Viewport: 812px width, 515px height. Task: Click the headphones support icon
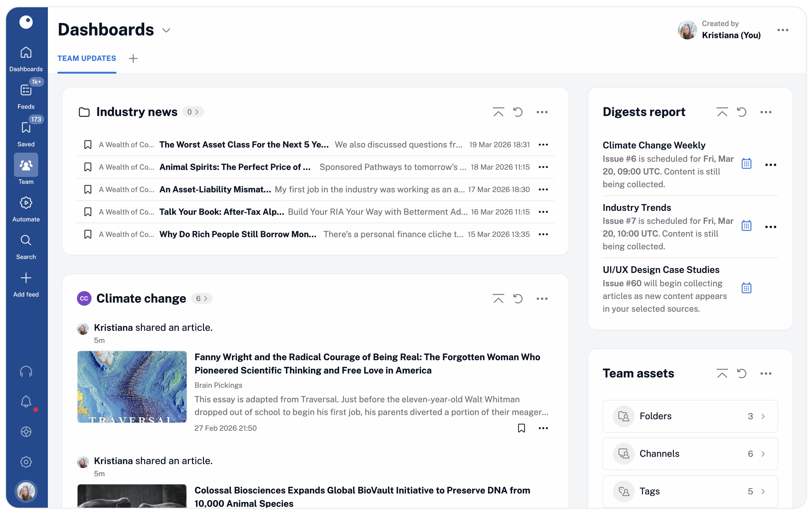click(26, 371)
